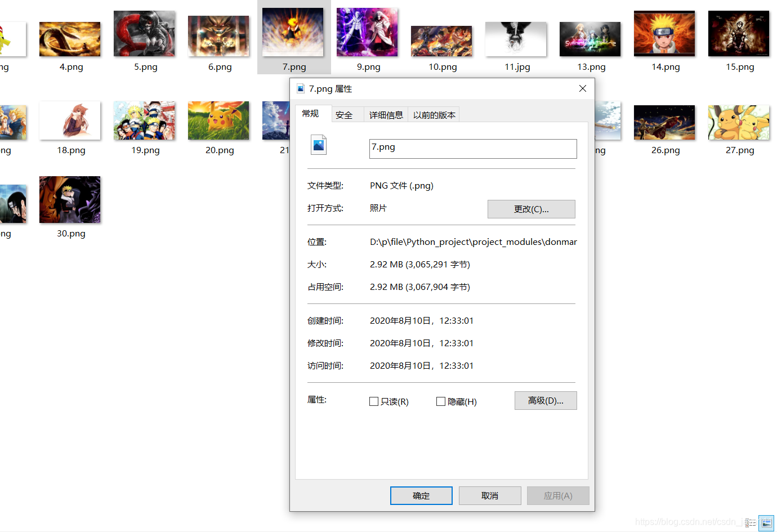Select the 10.png thumbnail image

tap(441, 41)
